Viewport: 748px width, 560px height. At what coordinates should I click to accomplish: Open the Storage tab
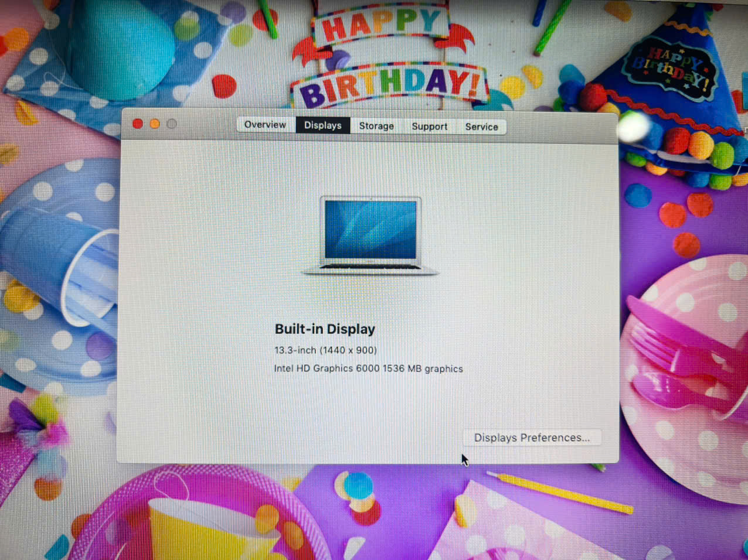pos(376,126)
